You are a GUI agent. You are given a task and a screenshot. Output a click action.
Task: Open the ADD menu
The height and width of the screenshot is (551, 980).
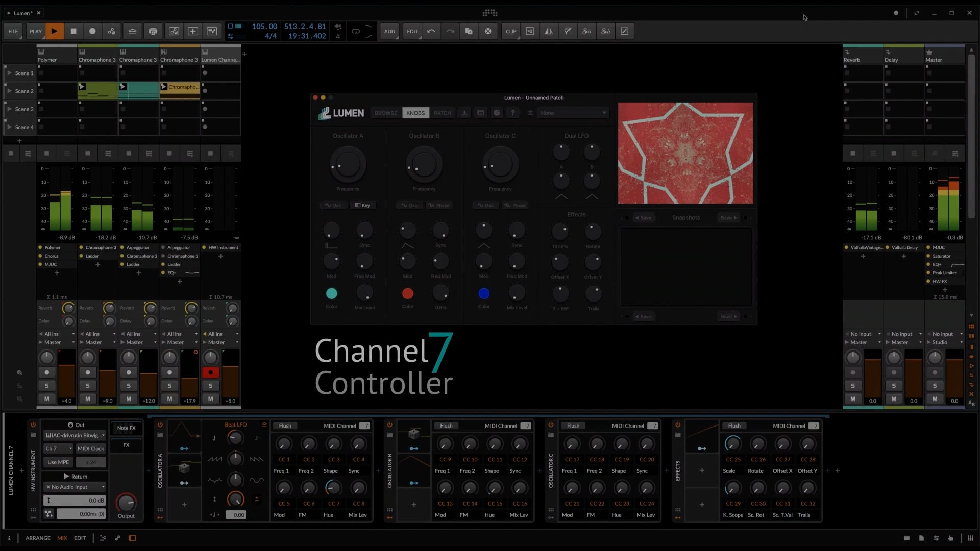click(x=389, y=31)
